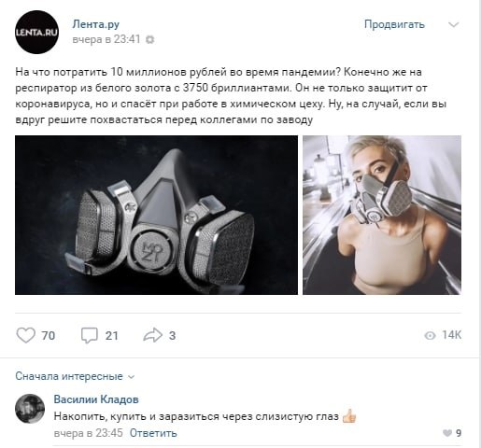
Task: Open Lenta.ru round avatar logo
Action: [36, 32]
